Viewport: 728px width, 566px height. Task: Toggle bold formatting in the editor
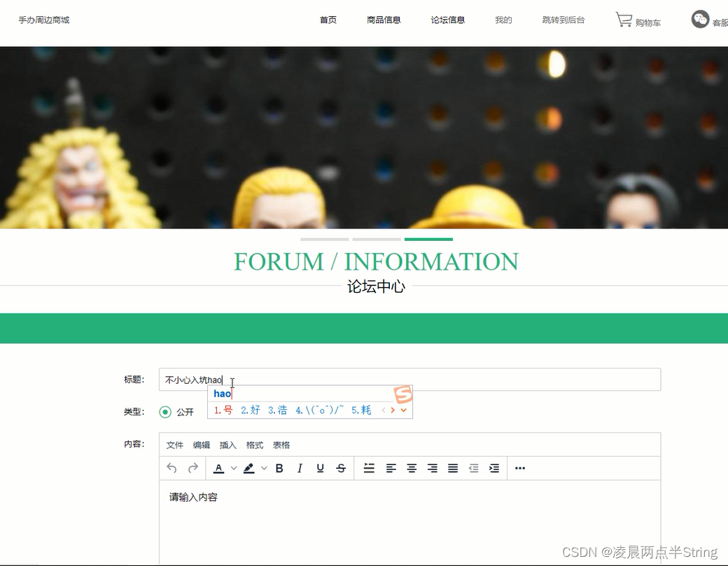pyautogui.click(x=279, y=468)
